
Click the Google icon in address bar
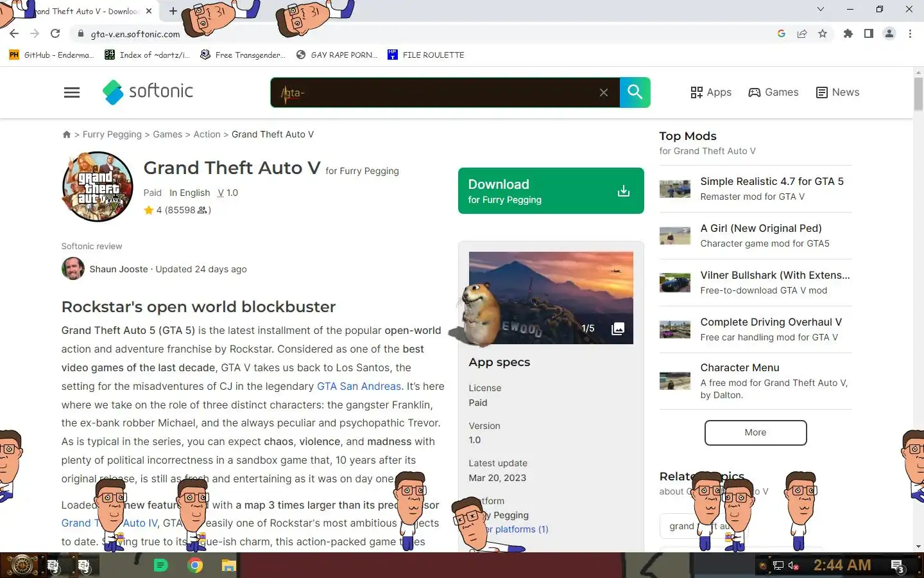(x=782, y=33)
